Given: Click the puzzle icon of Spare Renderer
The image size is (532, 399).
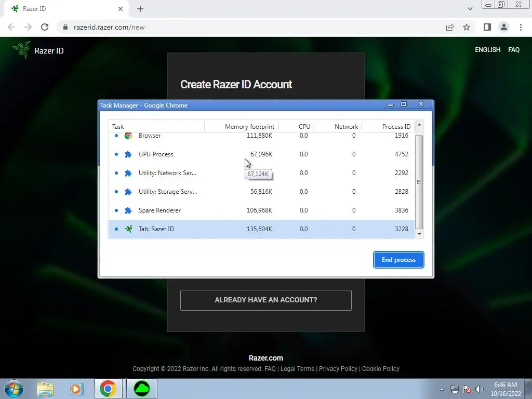Looking at the screenshot, I should (x=128, y=210).
